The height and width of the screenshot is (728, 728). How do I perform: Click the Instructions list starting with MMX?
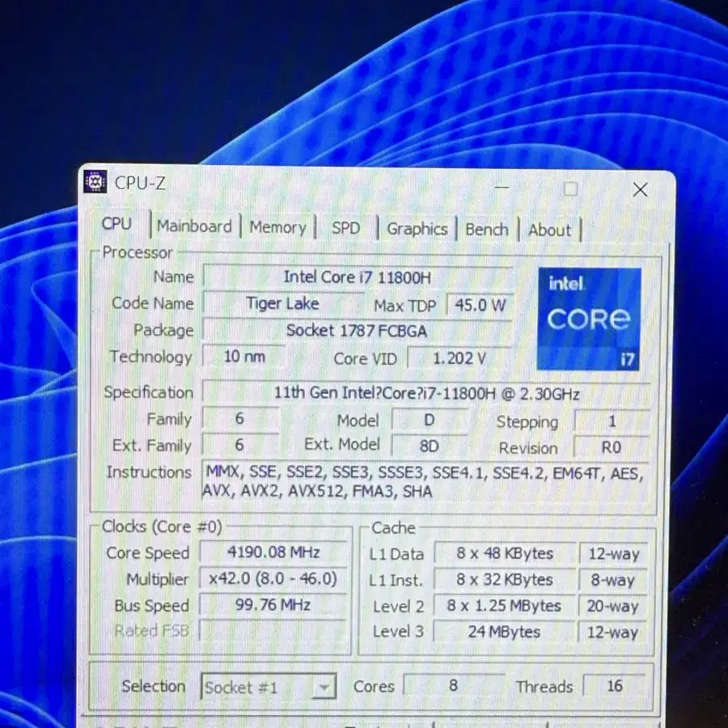(x=425, y=482)
